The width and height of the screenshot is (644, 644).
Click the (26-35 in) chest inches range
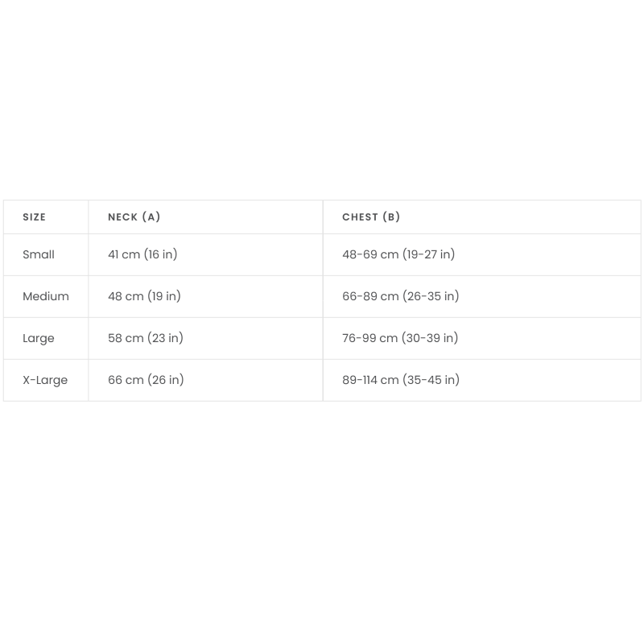pyautogui.click(x=431, y=296)
